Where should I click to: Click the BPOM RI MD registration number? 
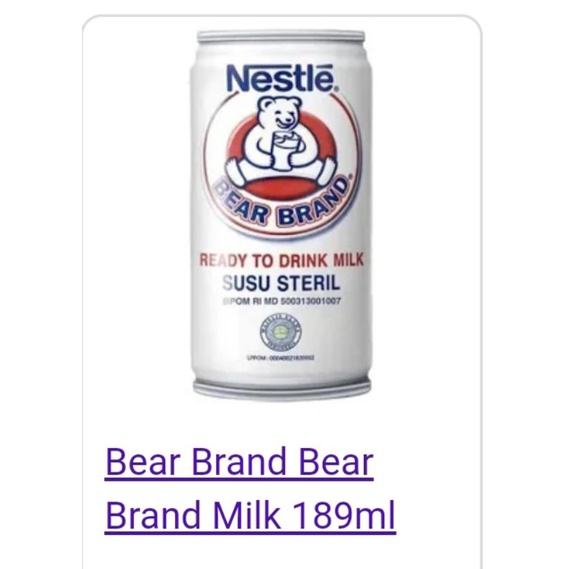coord(281,301)
